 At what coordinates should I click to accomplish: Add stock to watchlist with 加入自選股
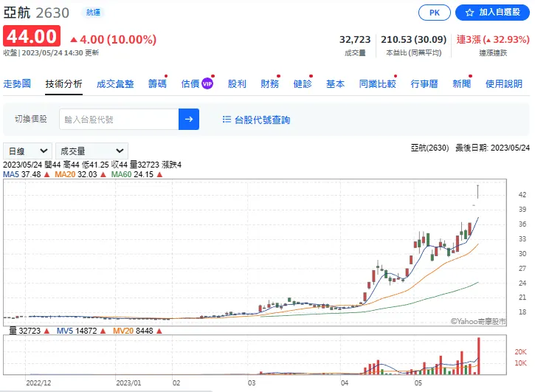coord(492,13)
